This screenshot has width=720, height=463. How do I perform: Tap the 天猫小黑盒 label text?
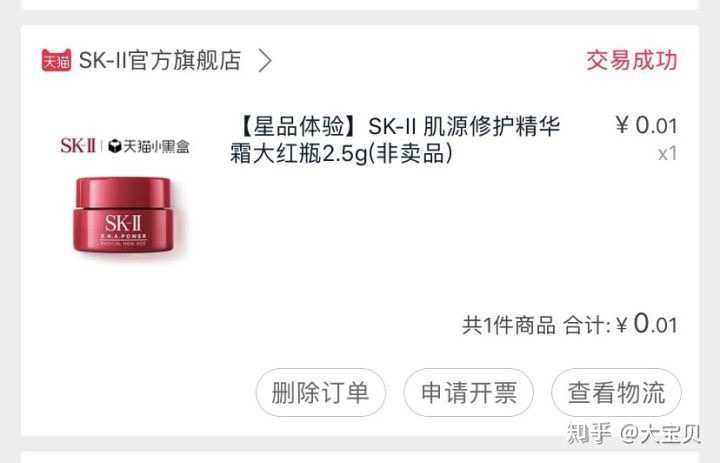click(x=156, y=147)
